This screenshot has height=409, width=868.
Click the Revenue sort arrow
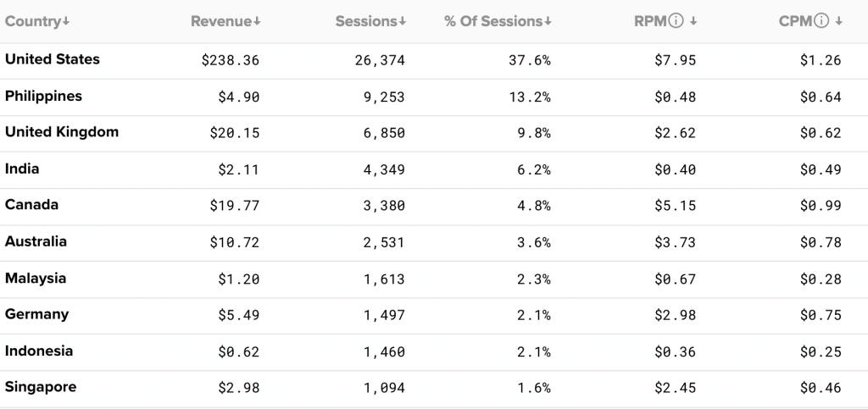[x=257, y=21]
